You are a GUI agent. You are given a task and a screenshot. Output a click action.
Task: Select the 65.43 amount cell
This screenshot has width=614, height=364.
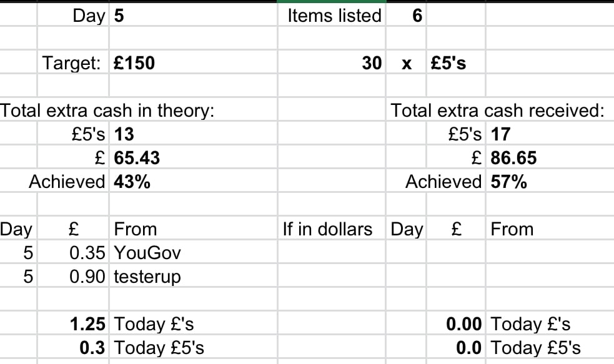137,158
